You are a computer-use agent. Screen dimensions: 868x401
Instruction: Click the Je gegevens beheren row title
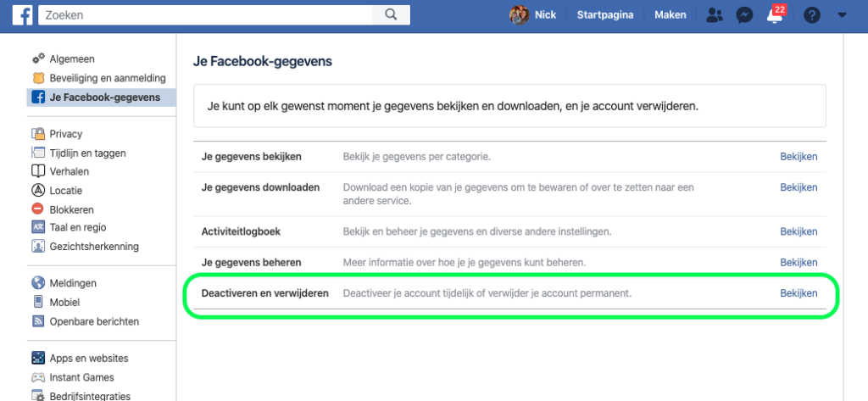[251, 262]
